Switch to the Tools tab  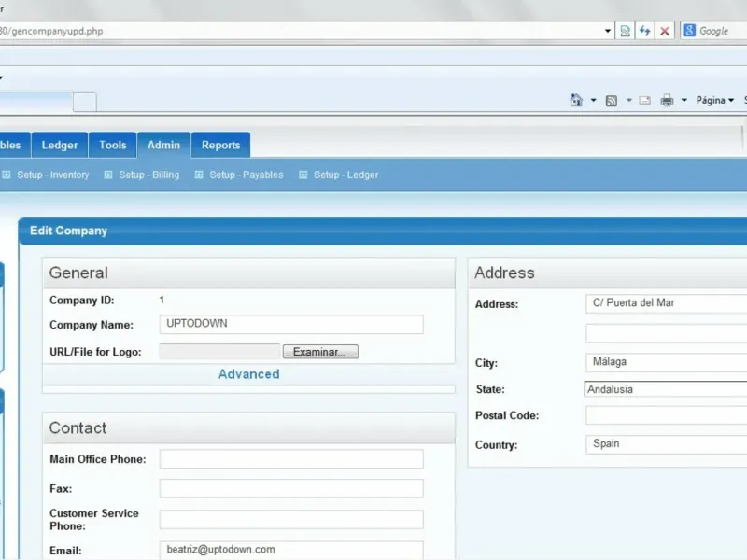[113, 146]
